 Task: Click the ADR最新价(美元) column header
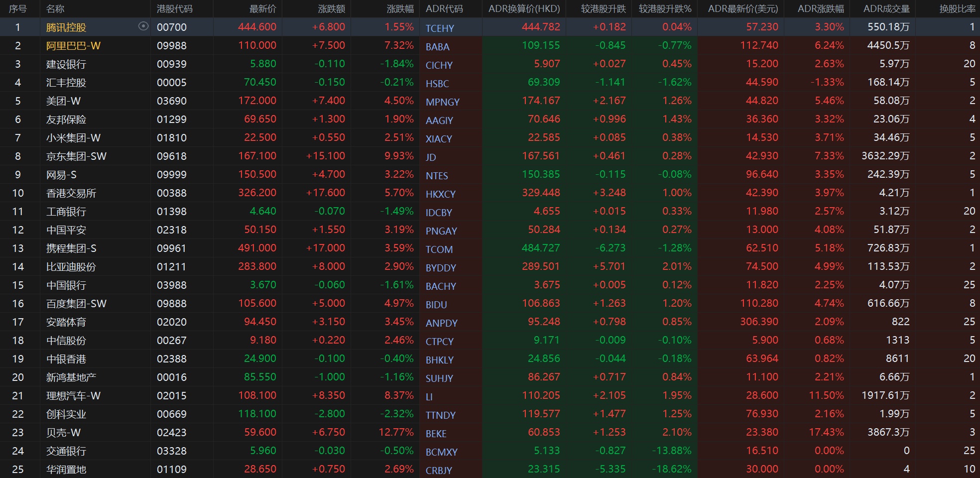[x=742, y=9]
